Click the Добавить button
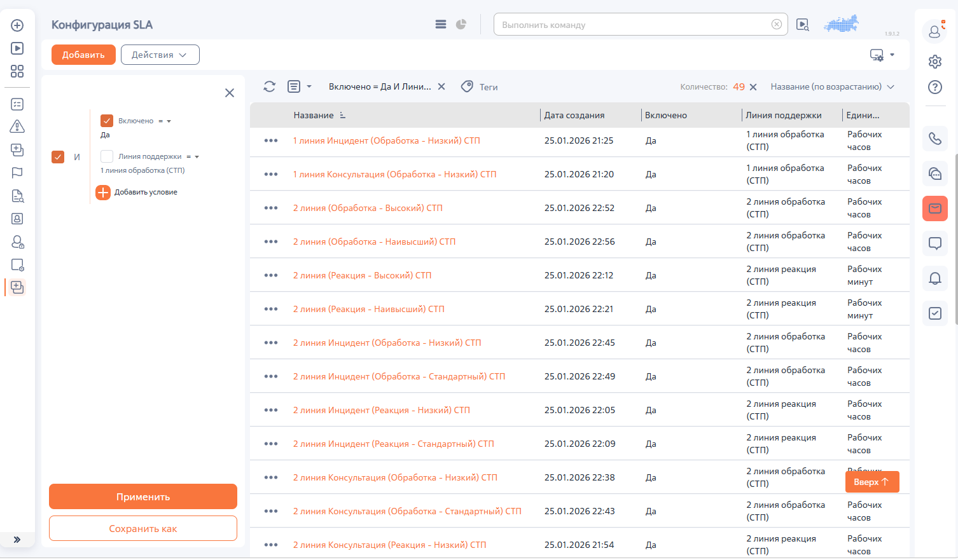 (83, 55)
